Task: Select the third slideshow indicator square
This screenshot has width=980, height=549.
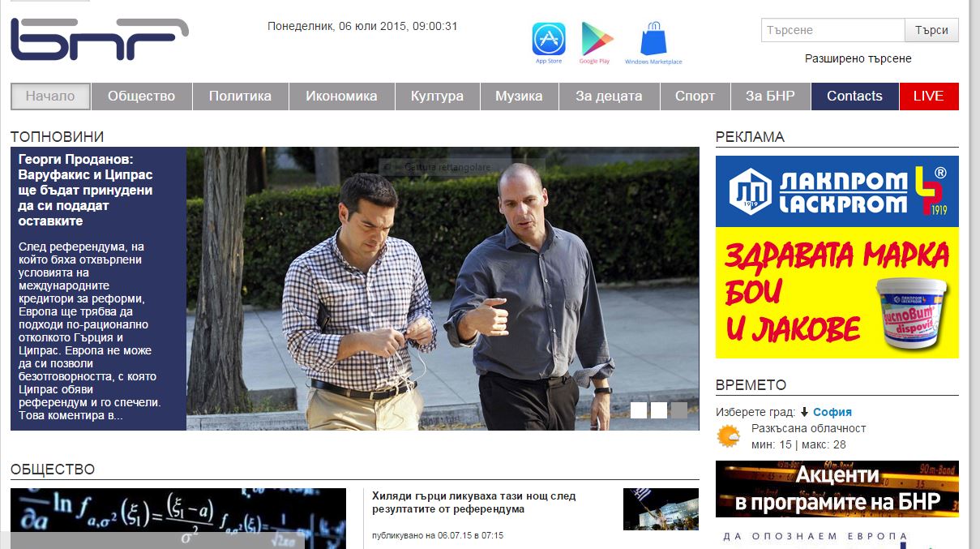Action: point(679,410)
